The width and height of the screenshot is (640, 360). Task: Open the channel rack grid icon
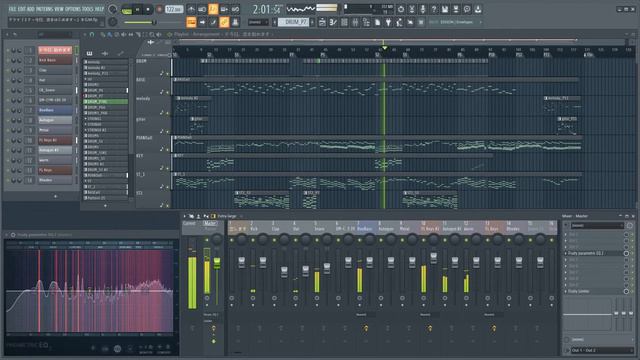(x=344, y=22)
